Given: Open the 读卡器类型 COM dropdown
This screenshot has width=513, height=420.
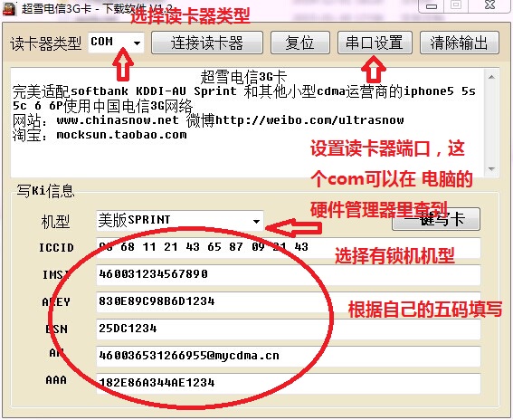Looking at the screenshot, I should (116, 43).
